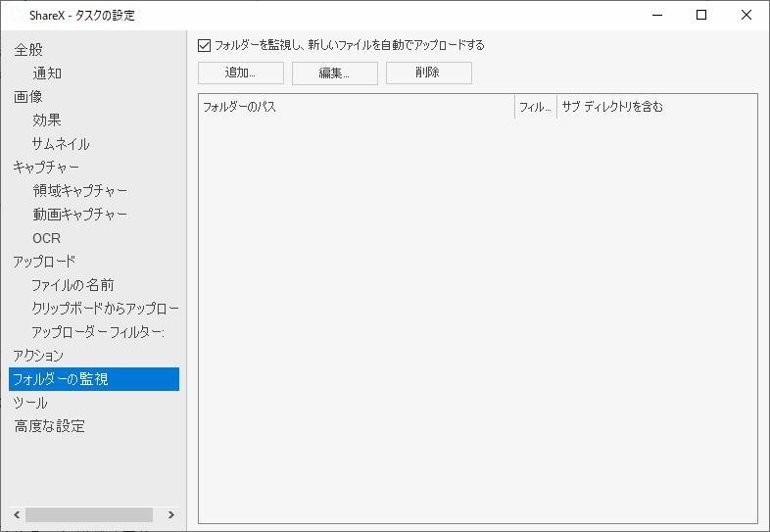
Task: Open the 通知 settings page
Action: [47, 73]
